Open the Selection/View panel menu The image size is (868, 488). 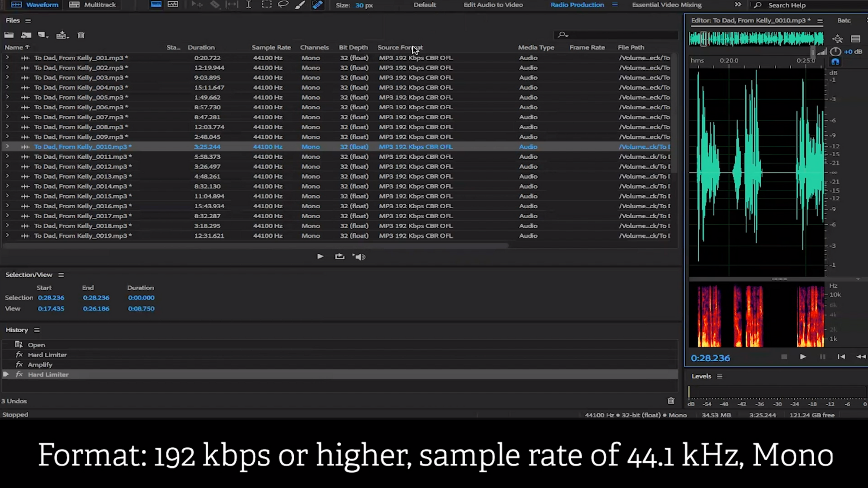point(61,275)
